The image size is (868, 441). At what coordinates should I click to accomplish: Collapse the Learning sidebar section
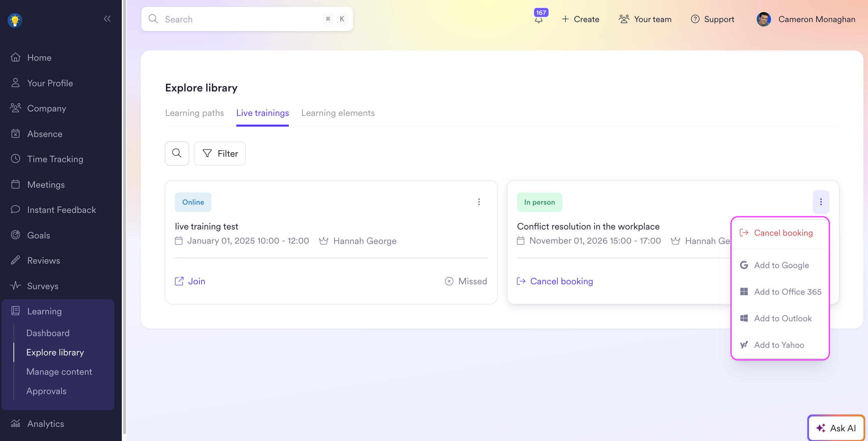44,311
